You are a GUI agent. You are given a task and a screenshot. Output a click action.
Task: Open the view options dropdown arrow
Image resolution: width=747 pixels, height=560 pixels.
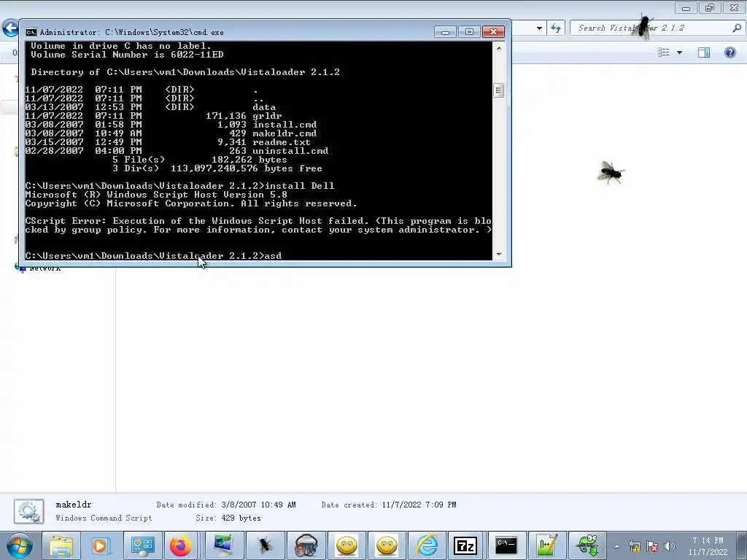(679, 52)
